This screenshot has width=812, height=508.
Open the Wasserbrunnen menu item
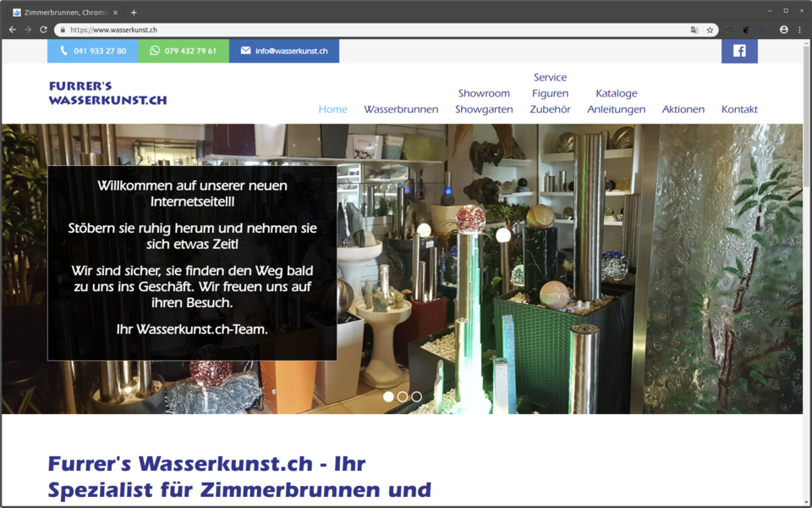click(401, 109)
